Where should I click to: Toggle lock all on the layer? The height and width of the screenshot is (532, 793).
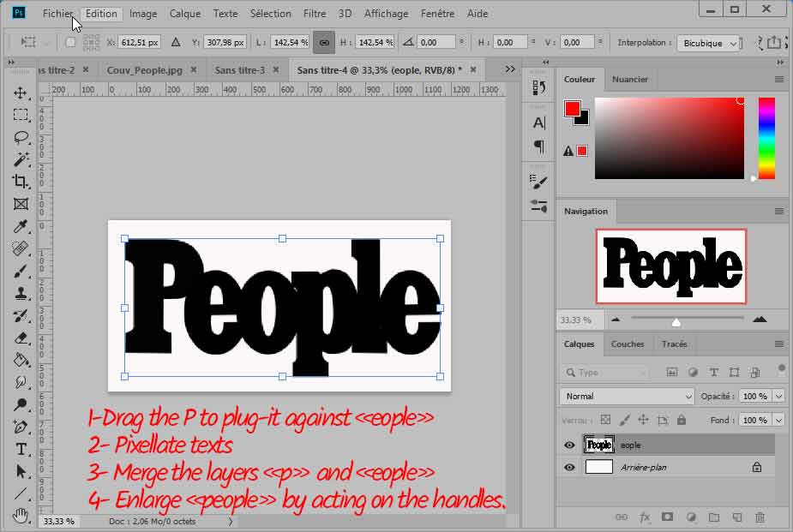682,420
